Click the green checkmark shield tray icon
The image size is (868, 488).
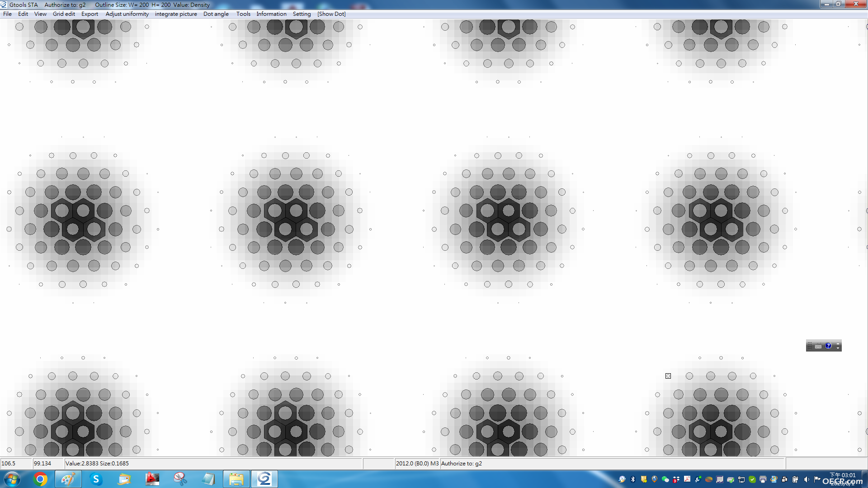(x=752, y=479)
